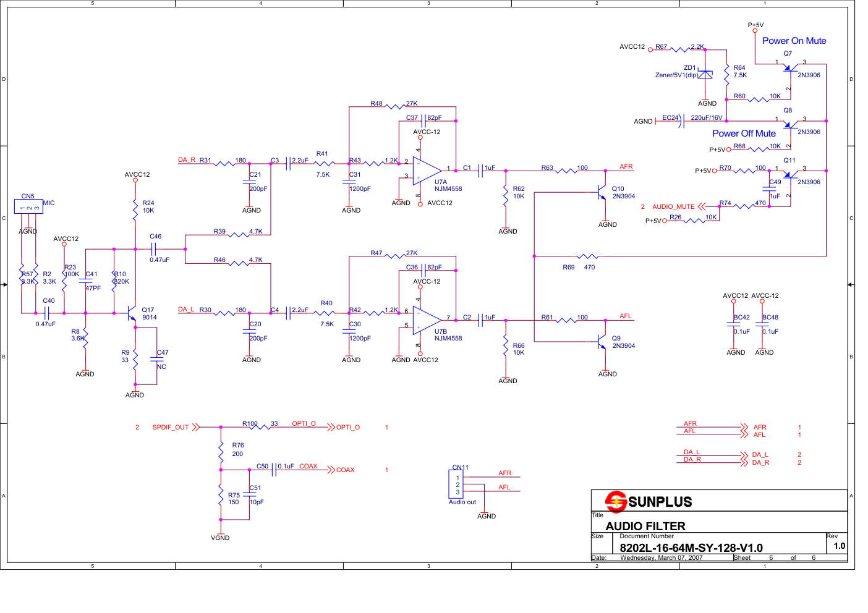Viewport: 868px width, 613px height.
Task: Click document number 8202L-16-64M-SY-128-V1.0
Action: pos(691,548)
